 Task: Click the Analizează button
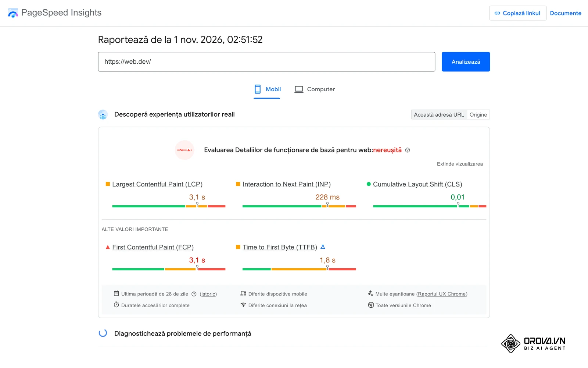point(466,62)
